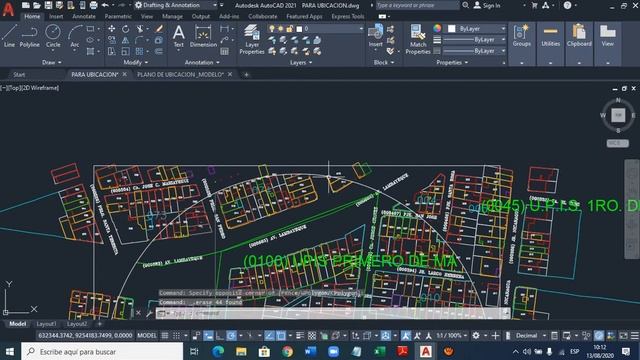This screenshot has width=640, height=360.
Task: Click the Hatch tool icon
Action: [x=90, y=51]
